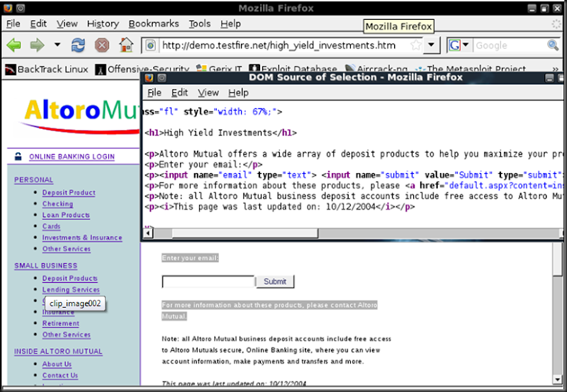Open PERSONAL section link
The height and width of the screenshot is (392, 567).
click(33, 180)
